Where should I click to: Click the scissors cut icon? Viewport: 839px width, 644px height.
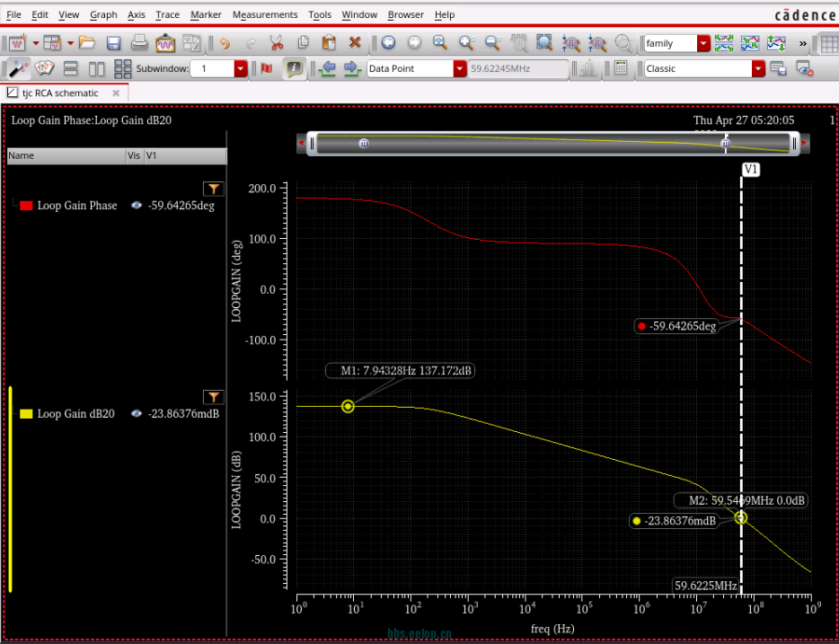pyautogui.click(x=276, y=43)
